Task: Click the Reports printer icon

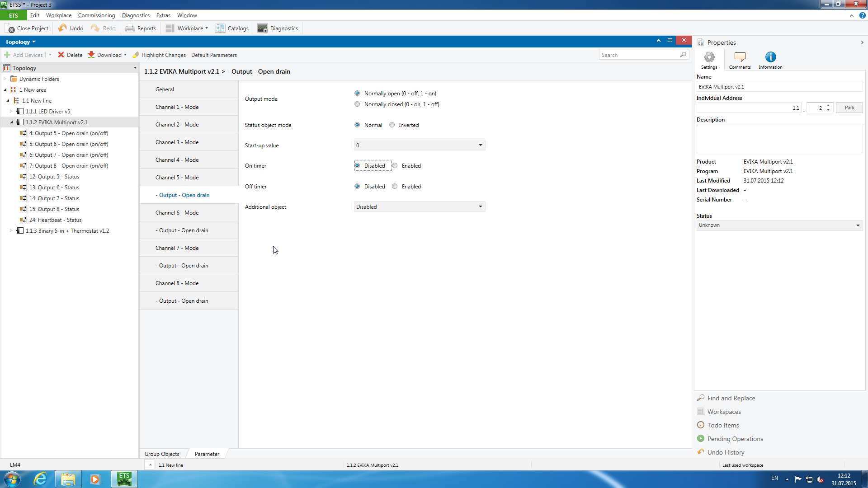Action: 130,28
